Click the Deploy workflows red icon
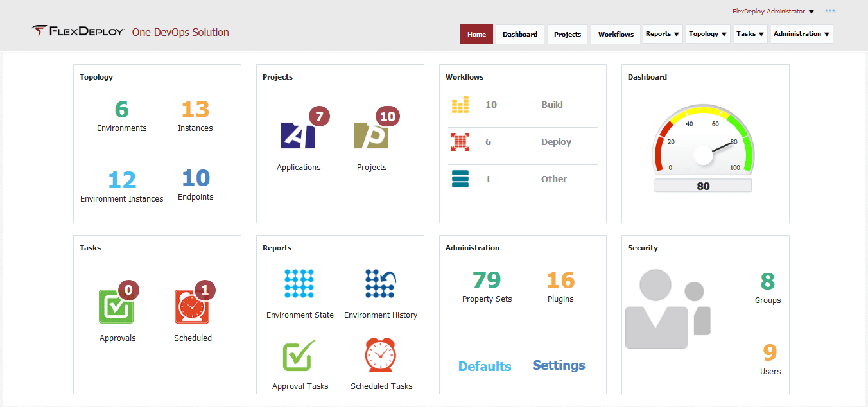Screen dimensions: 868x407 [460, 142]
